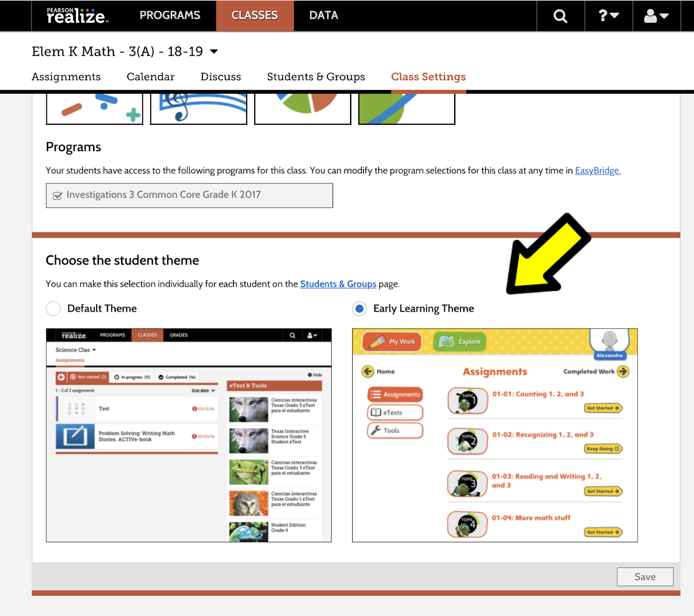The image size is (694, 616).
Task: Open the user profile menu
Action: click(656, 16)
